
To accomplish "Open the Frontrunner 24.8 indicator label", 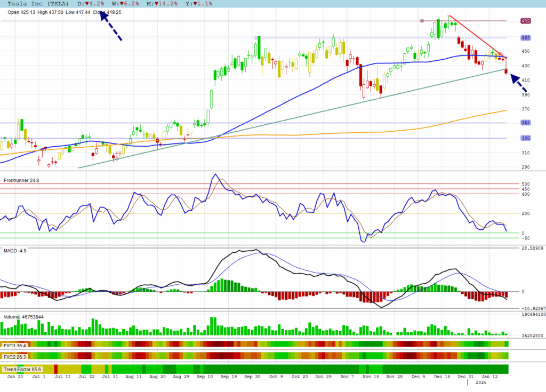I will 21,180.
